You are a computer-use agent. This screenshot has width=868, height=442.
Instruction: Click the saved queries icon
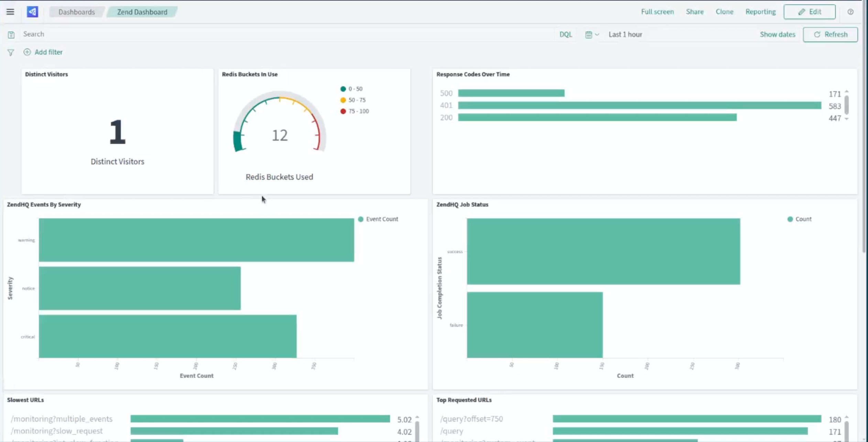[x=11, y=34]
